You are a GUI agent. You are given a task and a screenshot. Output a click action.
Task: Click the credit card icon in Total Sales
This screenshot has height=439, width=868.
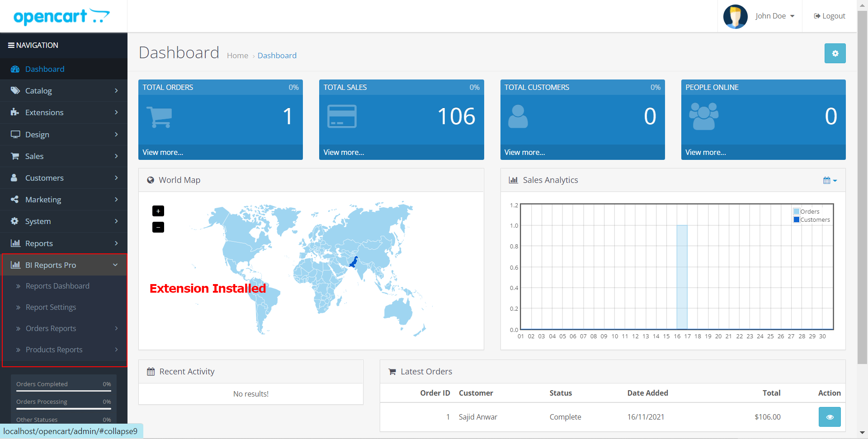pos(342,117)
